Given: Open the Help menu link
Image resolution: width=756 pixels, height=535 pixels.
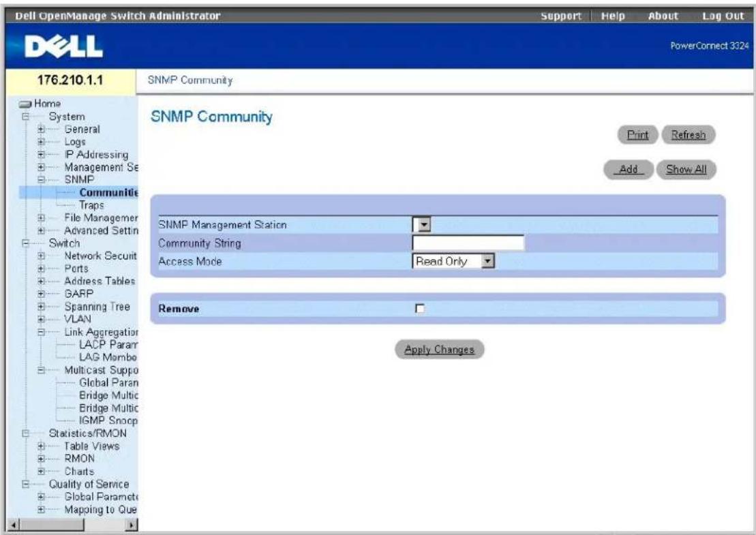Looking at the screenshot, I should 613,16.
